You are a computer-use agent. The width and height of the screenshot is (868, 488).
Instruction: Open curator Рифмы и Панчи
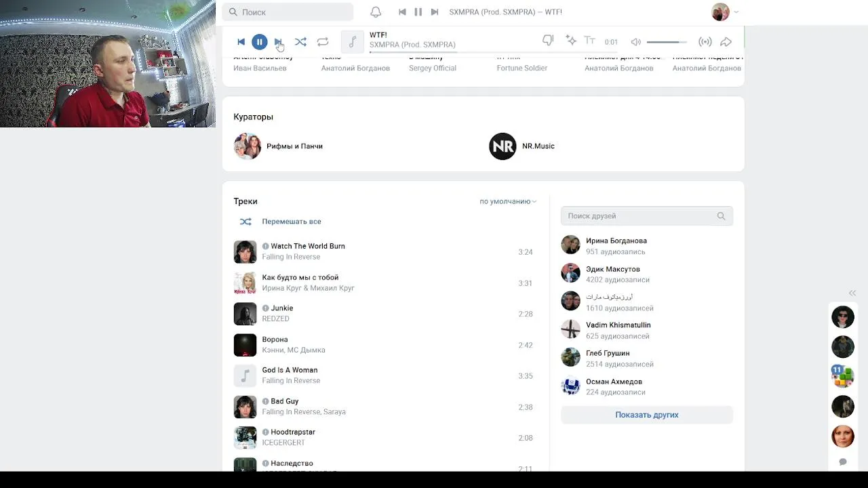pyautogui.click(x=294, y=146)
